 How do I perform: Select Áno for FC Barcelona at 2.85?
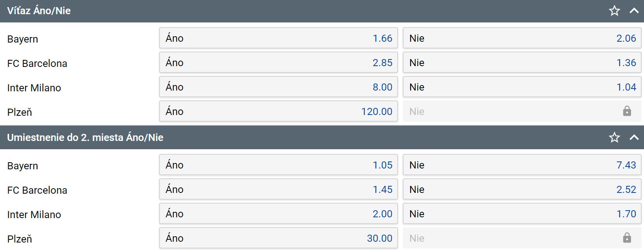point(278,63)
